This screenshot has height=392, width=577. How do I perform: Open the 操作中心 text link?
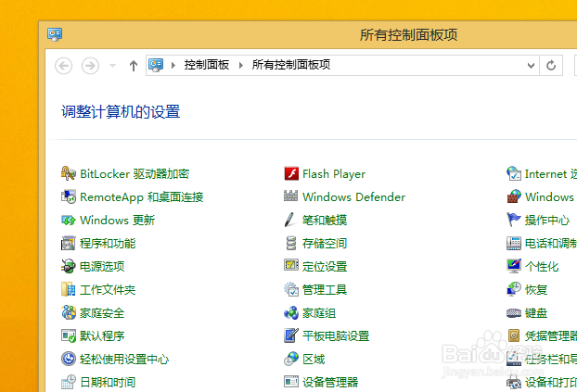pyautogui.click(x=547, y=221)
